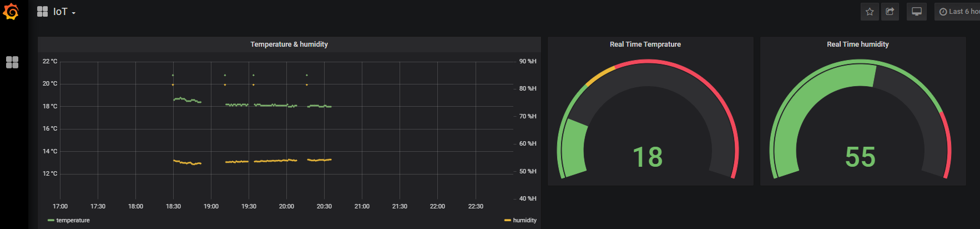The height and width of the screenshot is (229, 980).
Task: Share the dashboard with the share icon
Action: [x=890, y=12]
